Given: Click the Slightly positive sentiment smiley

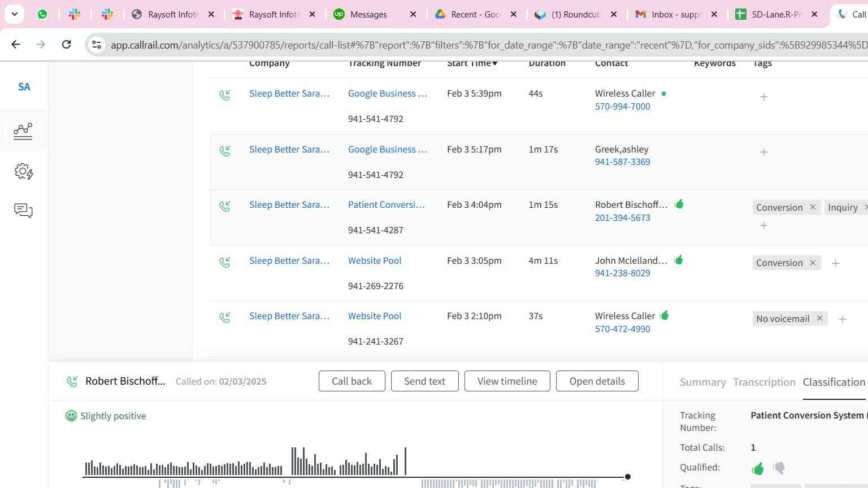Looking at the screenshot, I should click(x=71, y=416).
